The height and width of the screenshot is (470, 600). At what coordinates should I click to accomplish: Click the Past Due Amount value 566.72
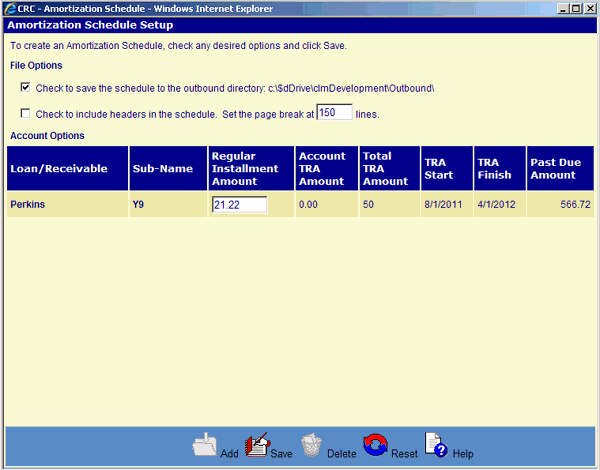coord(575,204)
